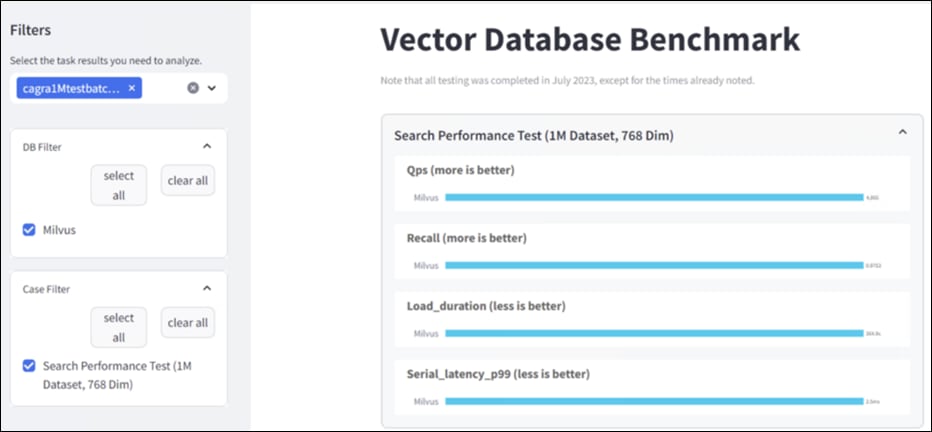Collapse the Search Performance Test results panel

[x=902, y=132]
